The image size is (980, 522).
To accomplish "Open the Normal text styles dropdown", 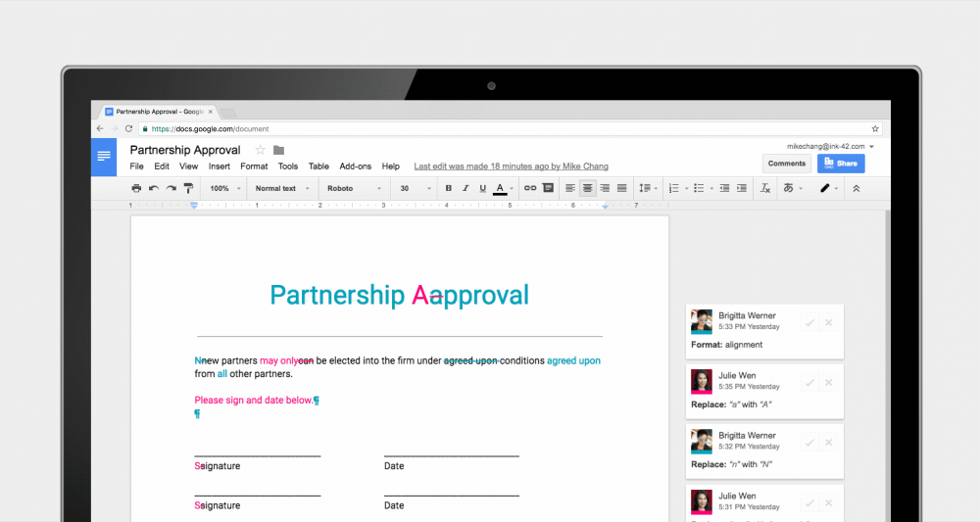I will tap(282, 188).
